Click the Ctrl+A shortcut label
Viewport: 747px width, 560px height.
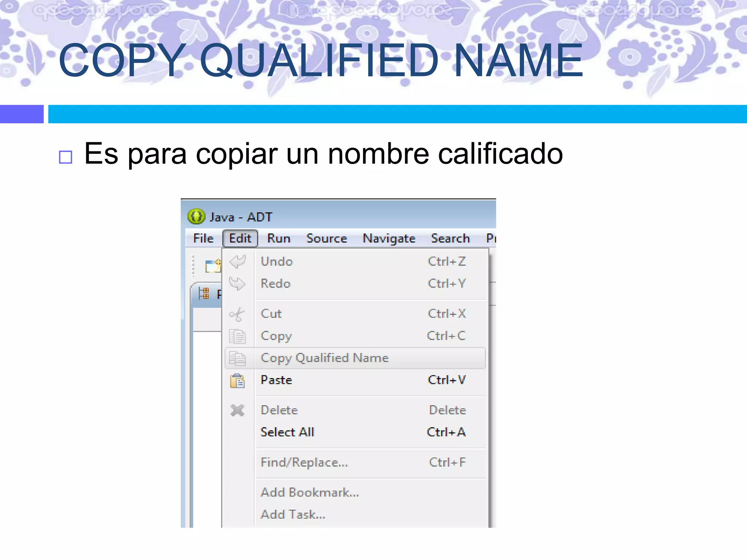(x=446, y=432)
